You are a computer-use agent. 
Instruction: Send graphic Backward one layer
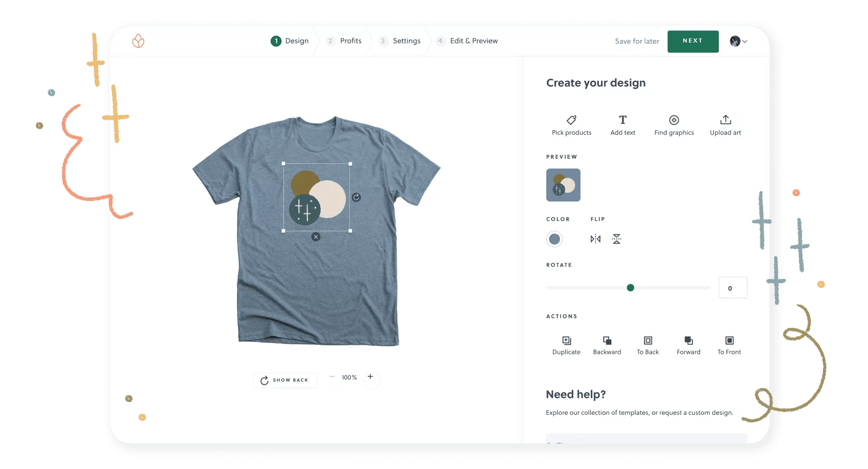point(607,345)
